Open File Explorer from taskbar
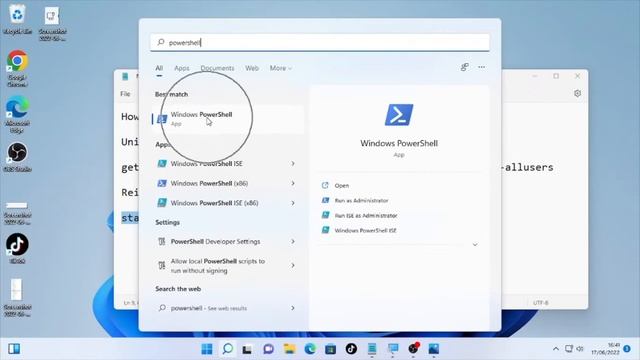The image size is (640, 360). [289, 349]
